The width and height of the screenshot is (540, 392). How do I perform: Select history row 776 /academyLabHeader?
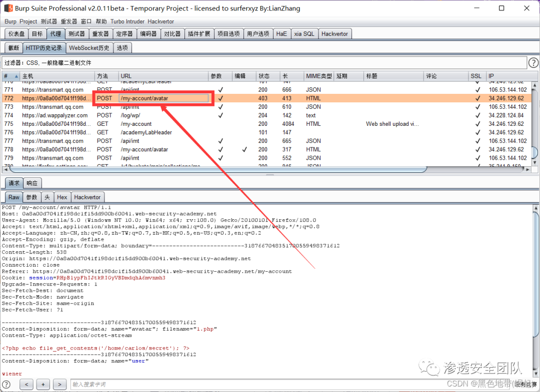(266, 132)
